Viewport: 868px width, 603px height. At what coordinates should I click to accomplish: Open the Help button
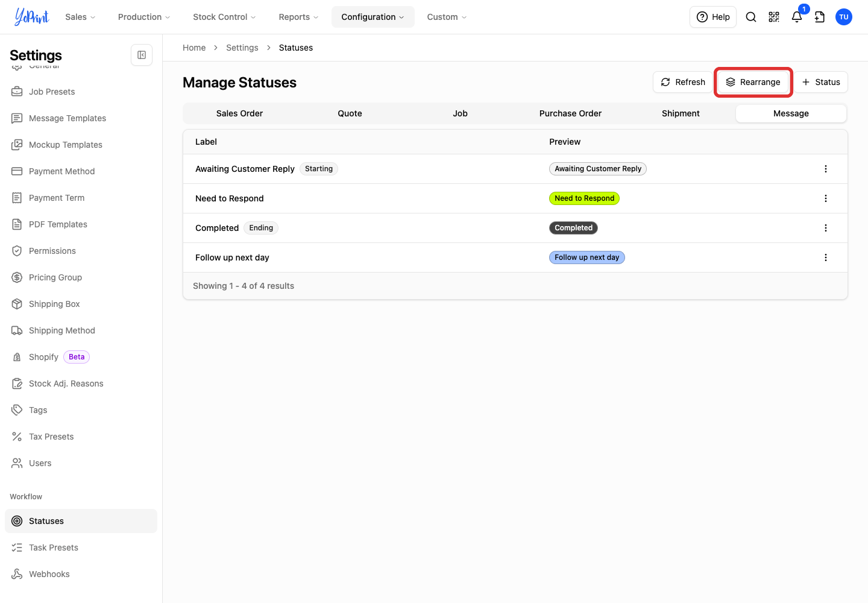click(x=713, y=17)
